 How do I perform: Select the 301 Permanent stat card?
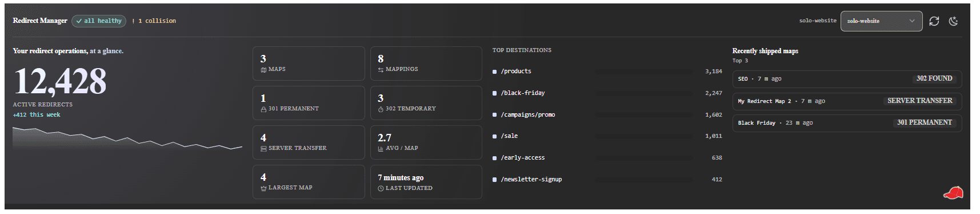tap(309, 103)
